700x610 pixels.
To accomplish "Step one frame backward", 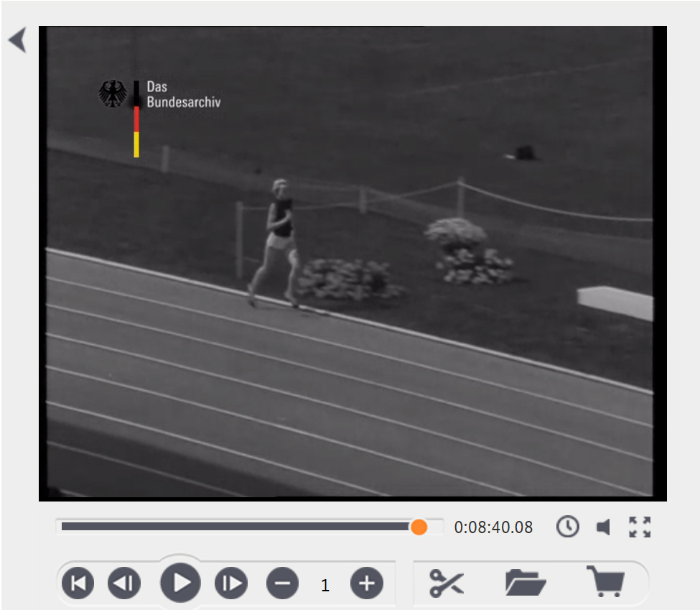I will tap(124, 583).
